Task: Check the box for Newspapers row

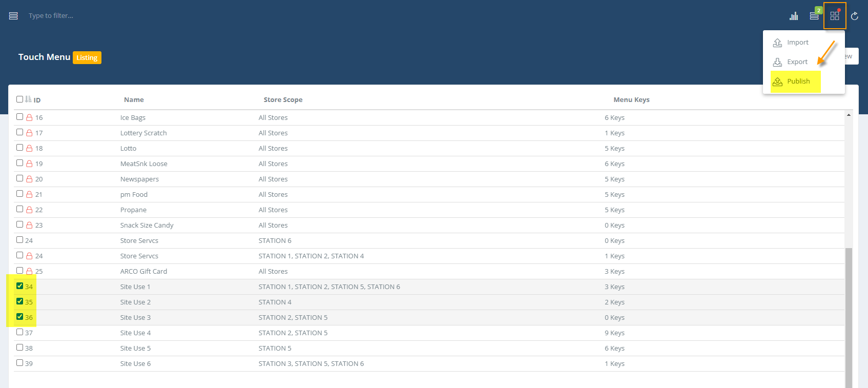Action: [19, 178]
